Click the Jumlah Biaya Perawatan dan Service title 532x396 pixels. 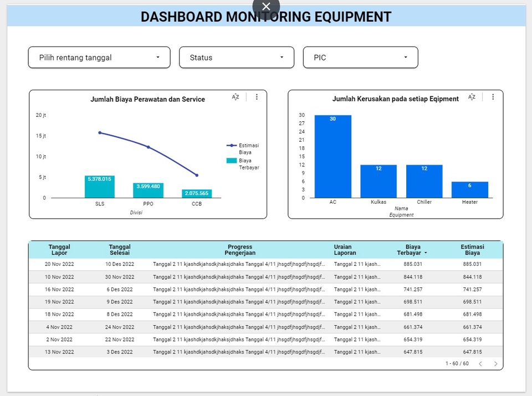point(147,99)
